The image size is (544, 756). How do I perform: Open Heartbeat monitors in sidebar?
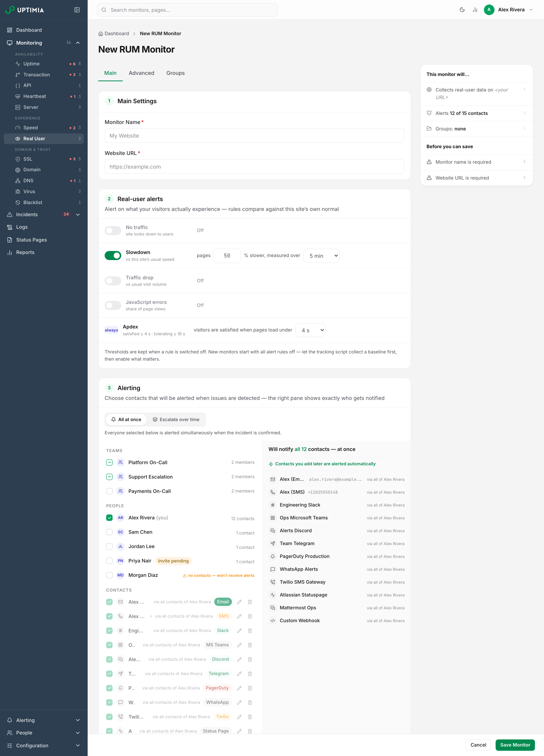[x=44, y=96]
